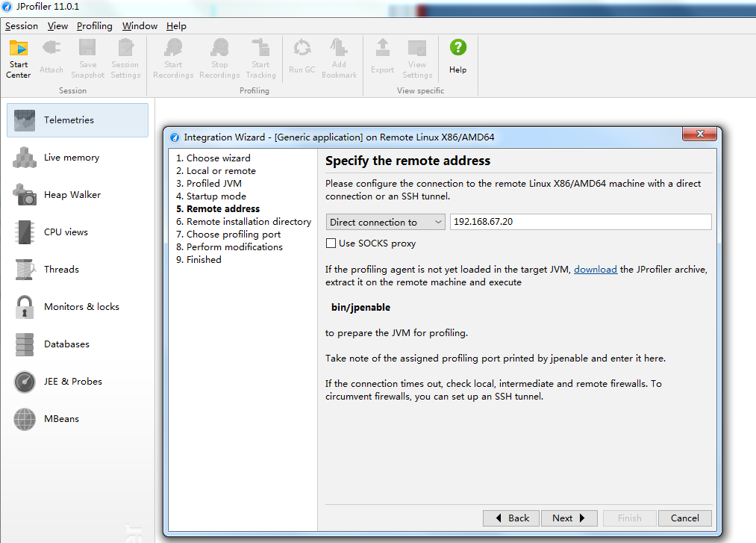Open the Direct connection to dropdown
This screenshot has height=543, width=756.
coord(385,222)
